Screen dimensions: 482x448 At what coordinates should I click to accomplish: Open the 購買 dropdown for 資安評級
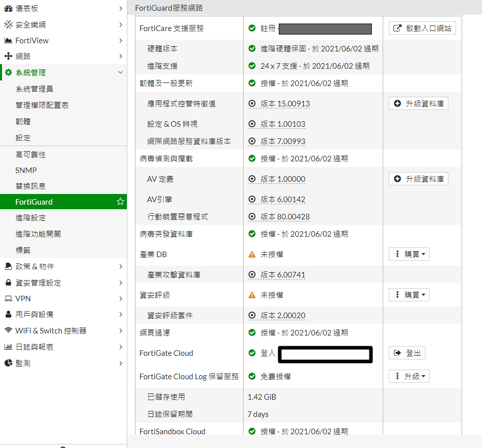(x=409, y=295)
